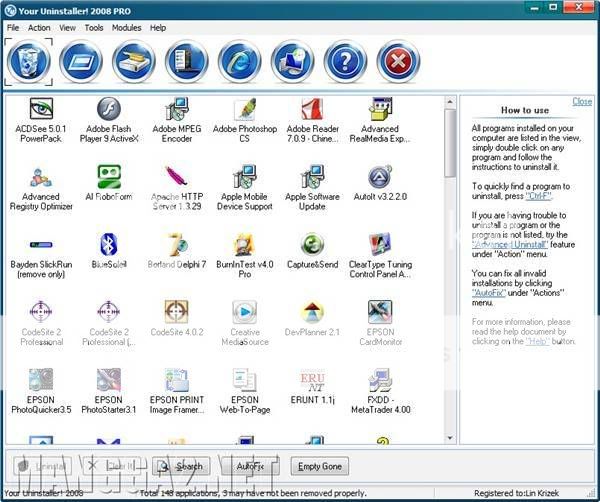Click the program list scrollbar thumb
This screenshot has width=600, height=502.
pyautogui.click(x=450, y=143)
